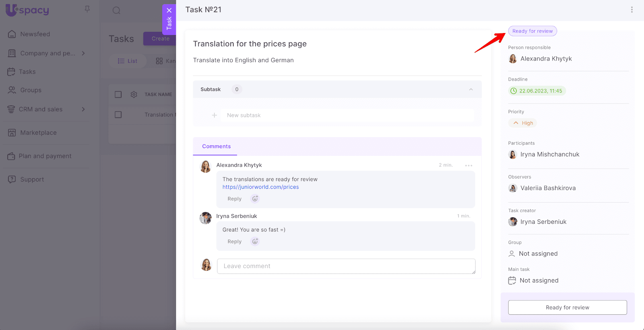Open table settings gear icon
644x330 pixels.
pos(134,95)
